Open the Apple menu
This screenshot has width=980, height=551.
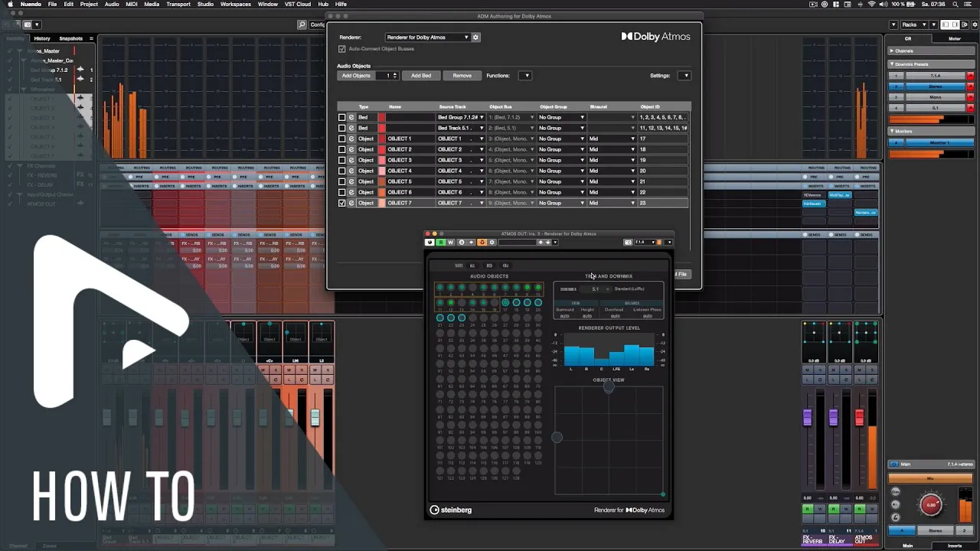pos(10,4)
